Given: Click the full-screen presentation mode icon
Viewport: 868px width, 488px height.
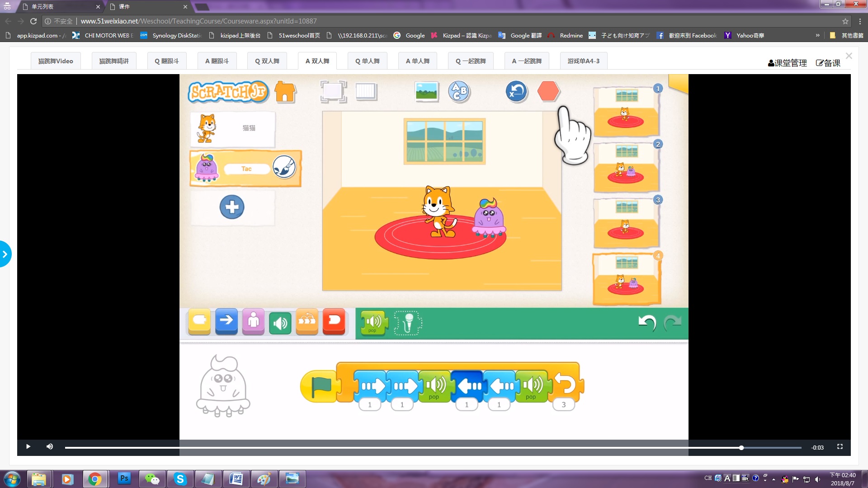Looking at the screenshot, I should (x=334, y=91).
